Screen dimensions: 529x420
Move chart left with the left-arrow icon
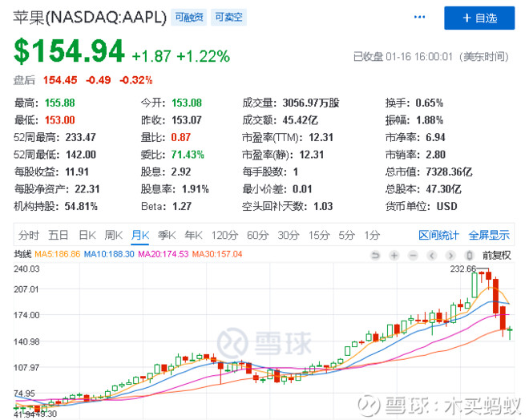(x=432, y=256)
